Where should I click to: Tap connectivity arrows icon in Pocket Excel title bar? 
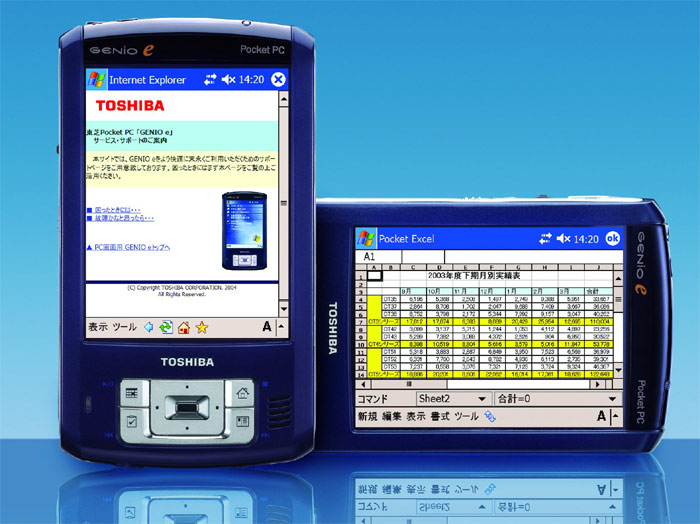(545, 239)
